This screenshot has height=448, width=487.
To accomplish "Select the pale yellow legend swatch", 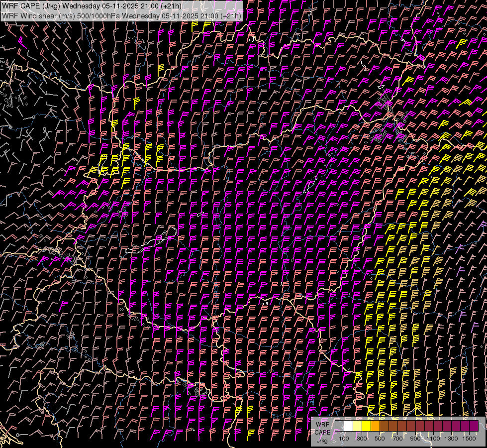I will point(357,426).
